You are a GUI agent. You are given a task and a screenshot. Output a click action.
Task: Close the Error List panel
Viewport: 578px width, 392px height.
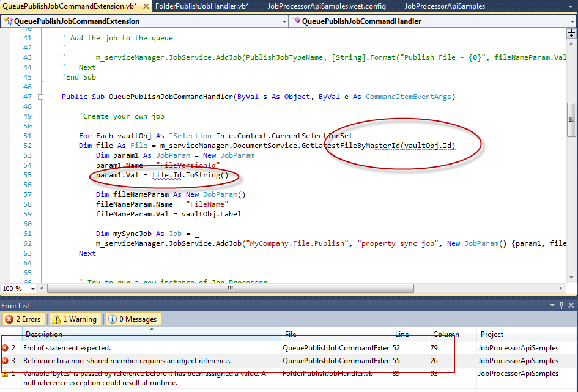(571, 305)
